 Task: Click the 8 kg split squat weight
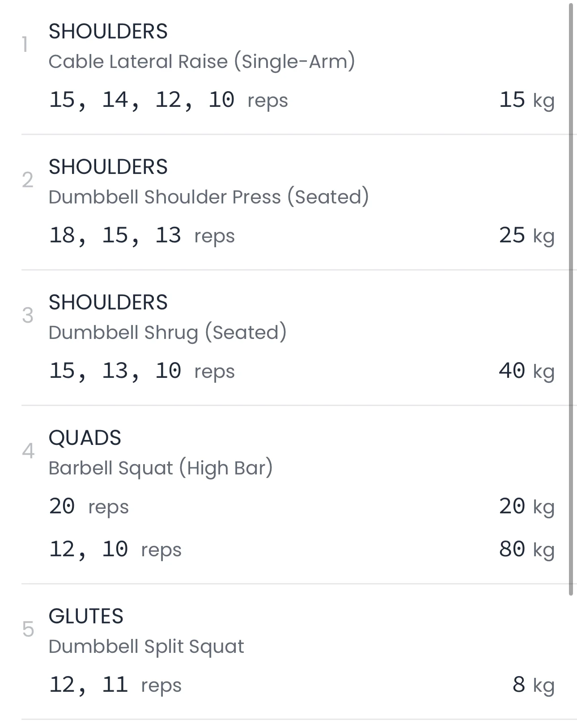click(533, 685)
